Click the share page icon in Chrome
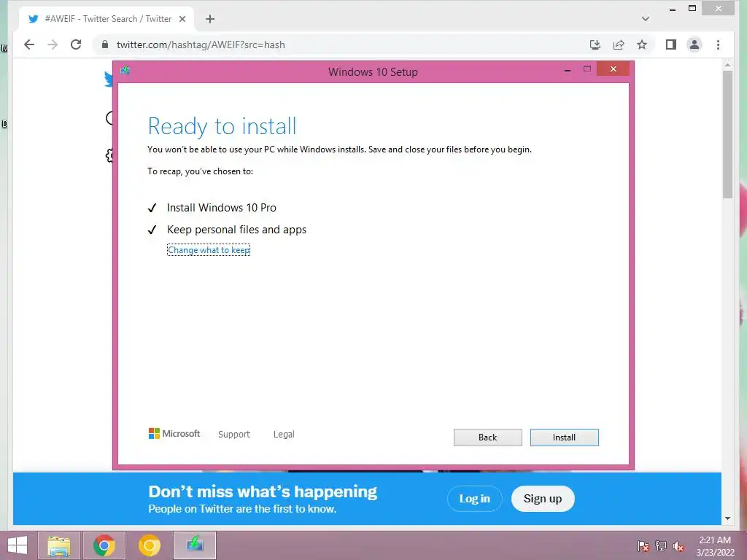Image resolution: width=747 pixels, height=560 pixels. [x=619, y=44]
